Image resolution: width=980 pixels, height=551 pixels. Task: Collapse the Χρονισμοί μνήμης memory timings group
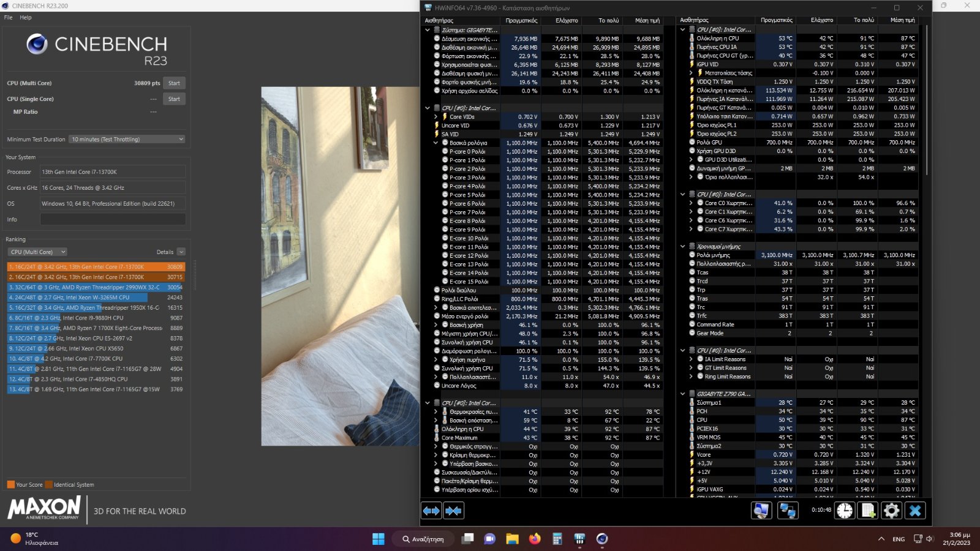point(682,247)
